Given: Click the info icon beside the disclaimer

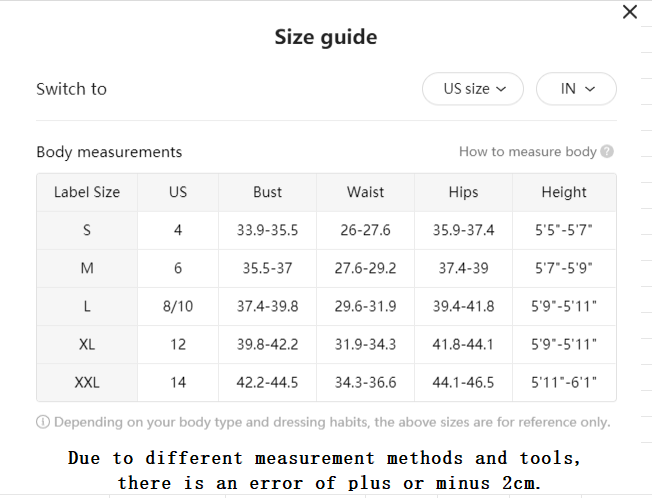Looking at the screenshot, I should click(x=43, y=422).
